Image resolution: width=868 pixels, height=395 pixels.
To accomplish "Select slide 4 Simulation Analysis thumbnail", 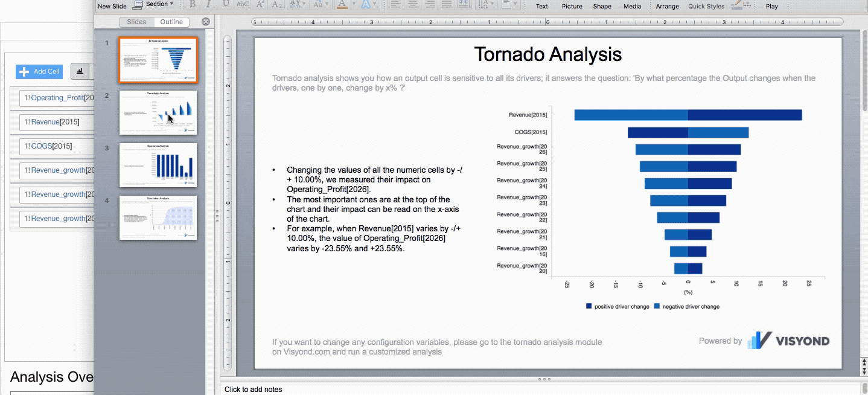I will pos(158,217).
